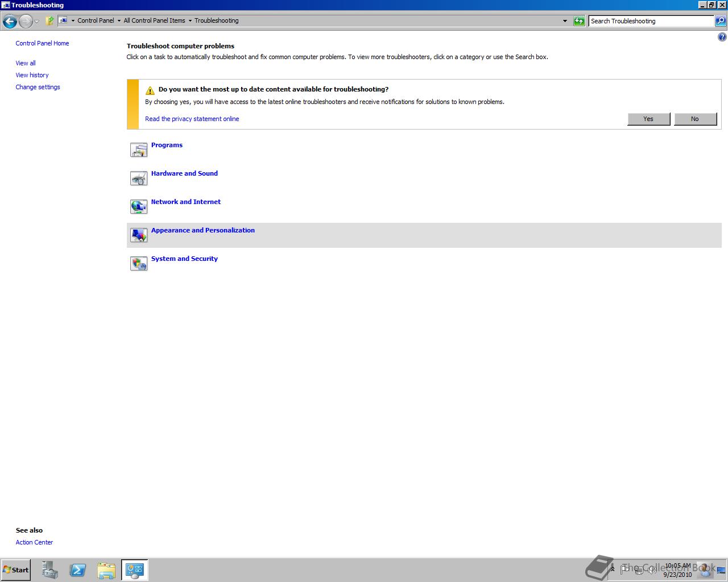The image size is (728, 582).
Task: Open Appearance and Personalization troubleshooters
Action: coord(202,230)
